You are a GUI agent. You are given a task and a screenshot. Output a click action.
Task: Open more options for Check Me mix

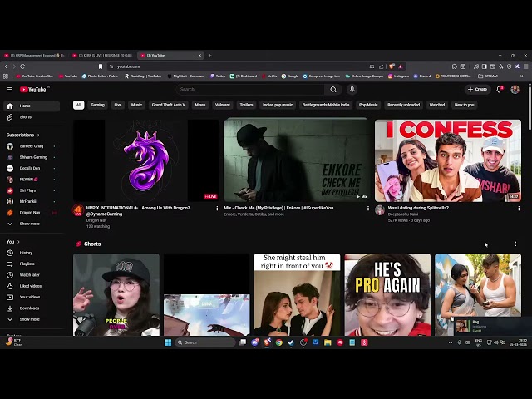pyautogui.click(x=368, y=209)
